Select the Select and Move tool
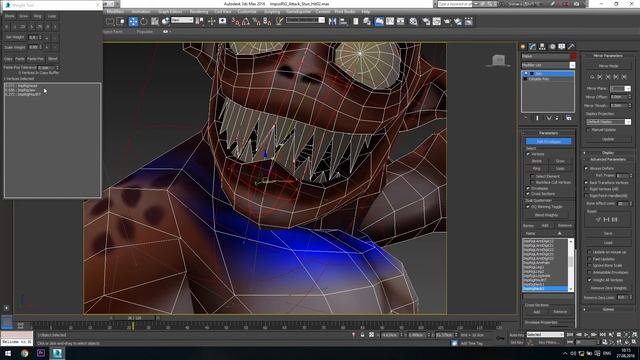The image size is (640, 360). 133,21
